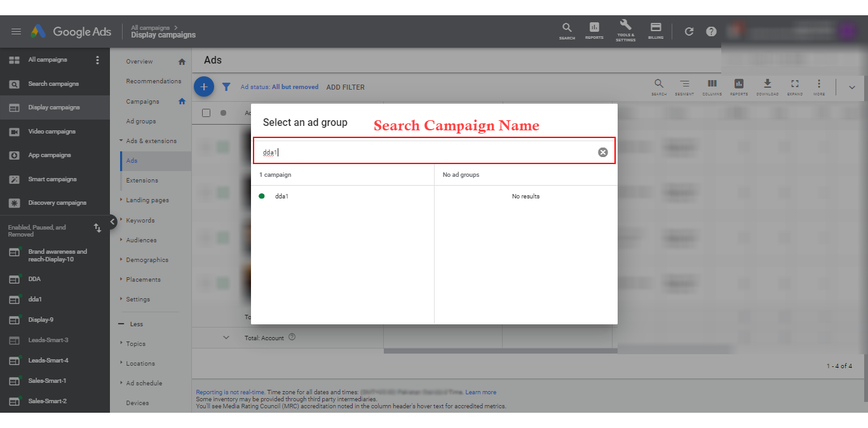Click the table Search magnifier icon

[x=659, y=87]
